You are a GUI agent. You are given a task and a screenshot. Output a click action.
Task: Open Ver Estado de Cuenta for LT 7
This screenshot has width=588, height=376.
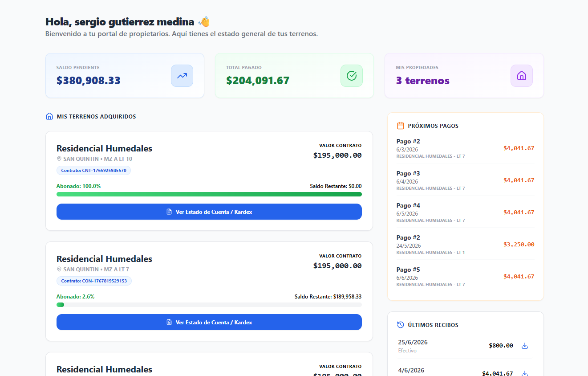209,322
